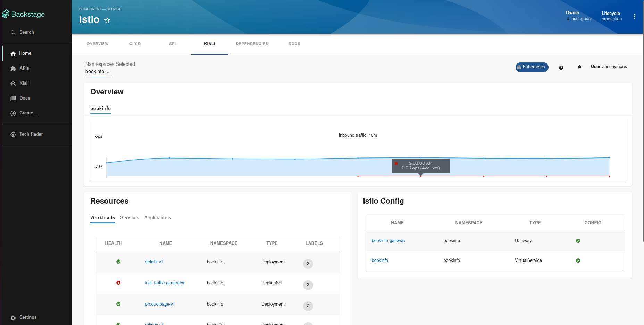Star the istio component as favorite
The height and width of the screenshot is (325, 644).
(107, 20)
